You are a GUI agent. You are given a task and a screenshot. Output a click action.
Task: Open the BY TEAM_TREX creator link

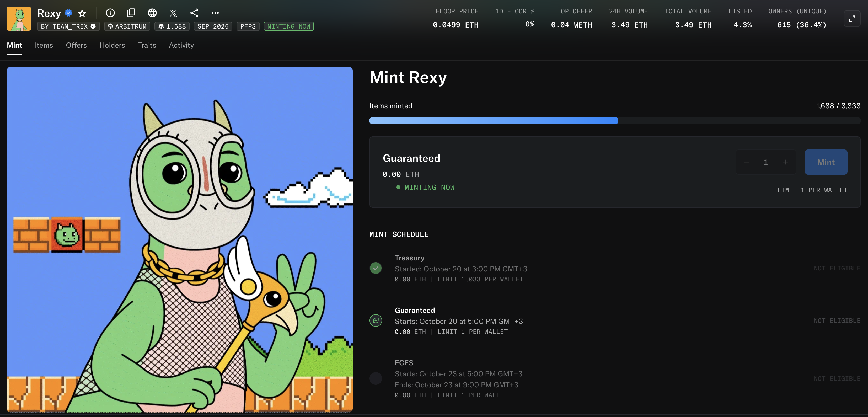[68, 26]
